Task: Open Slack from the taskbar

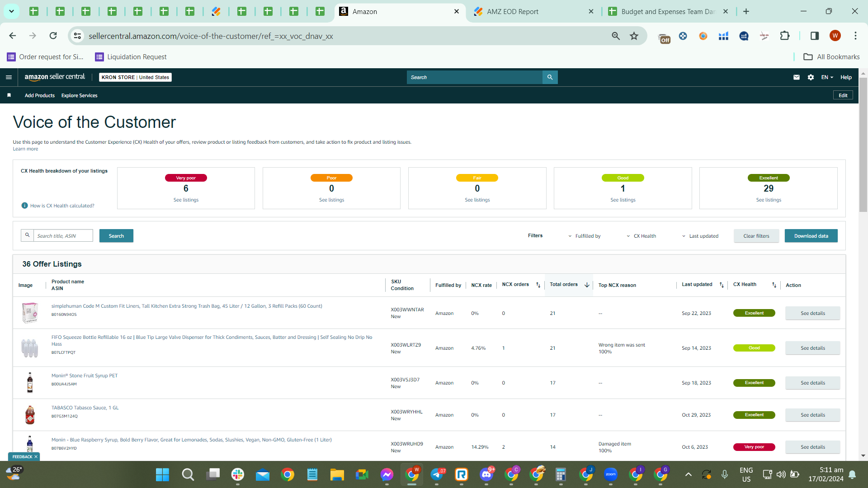Action: pos(238,475)
